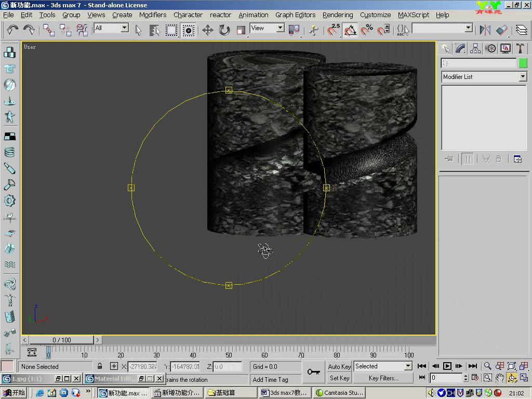Switch to the Motion command panel tab
Viewport: 532px width, 399px height.
490,48
